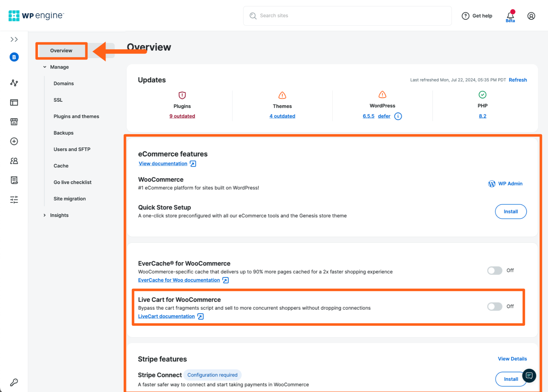Open the chat support bubble
The image size is (548, 392).
click(529, 376)
